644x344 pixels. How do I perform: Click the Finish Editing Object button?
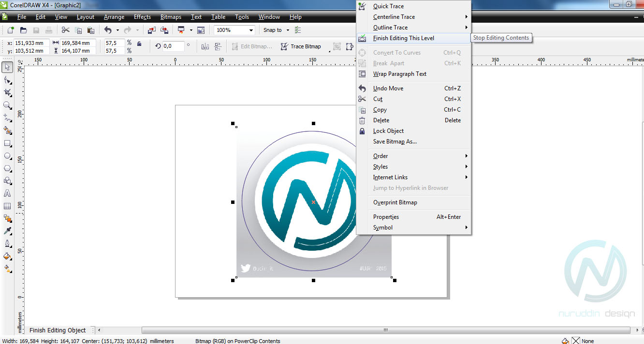coord(58,330)
